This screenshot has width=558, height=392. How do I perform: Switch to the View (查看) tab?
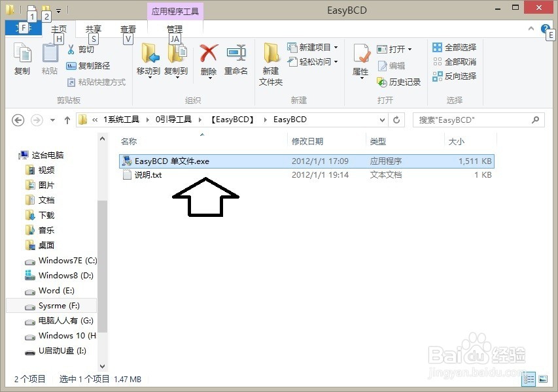click(128, 29)
